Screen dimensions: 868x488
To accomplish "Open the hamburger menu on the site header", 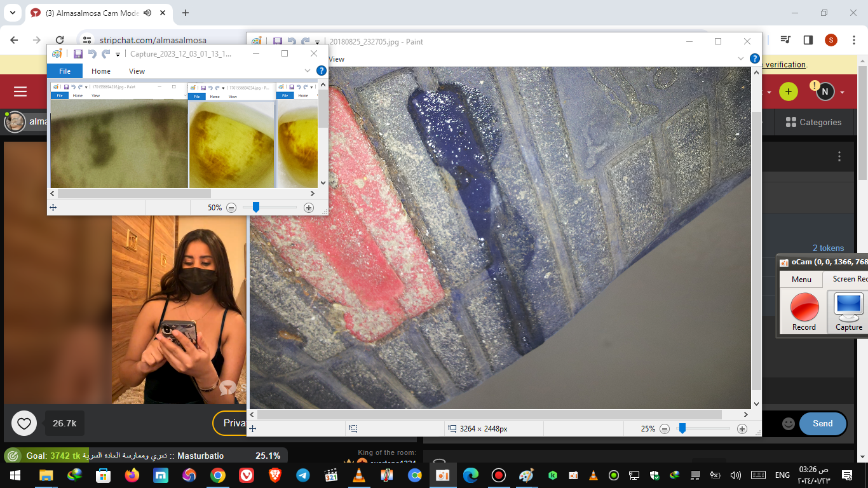I will (x=20, y=91).
